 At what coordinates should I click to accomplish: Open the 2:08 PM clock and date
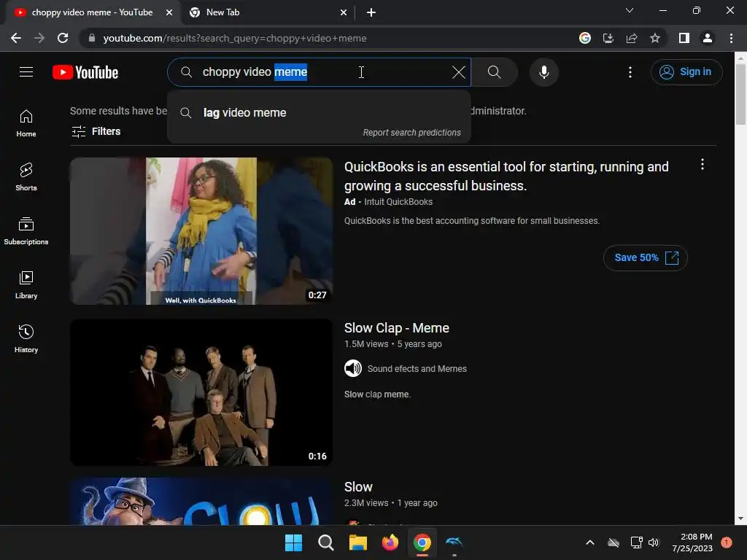(x=692, y=542)
